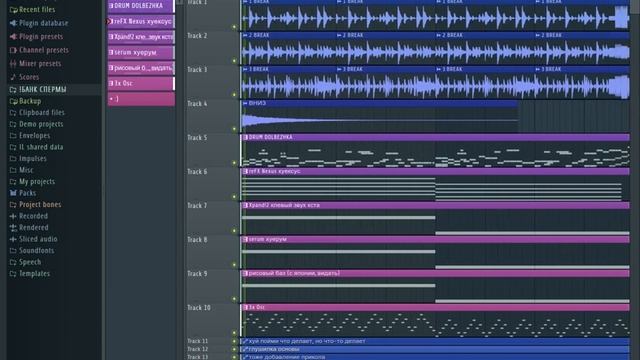This screenshot has height=360, width=640.
Task: Toggle the Track 5 mute switch
Action: pos(234,163)
